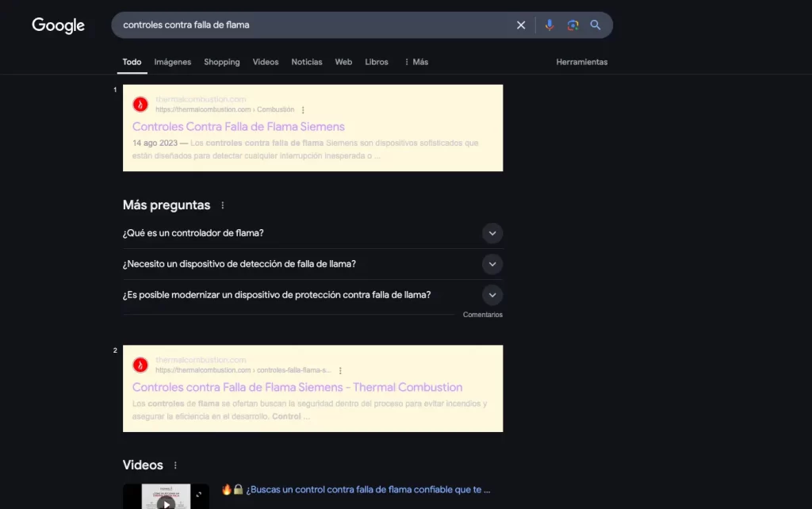Open the options menu beside the 'Videos' heading
The height and width of the screenshot is (509, 812).
click(175, 465)
